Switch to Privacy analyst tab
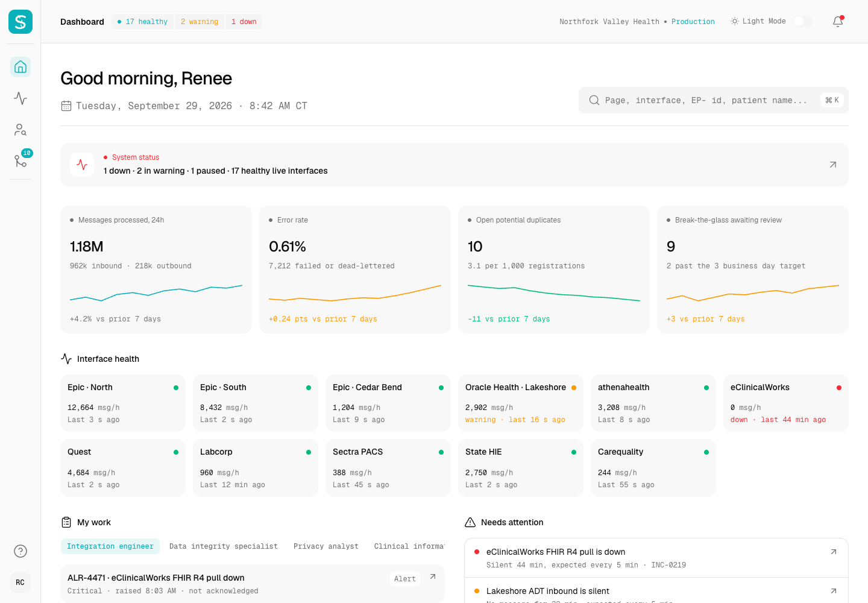The width and height of the screenshot is (868, 603). (326, 546)
